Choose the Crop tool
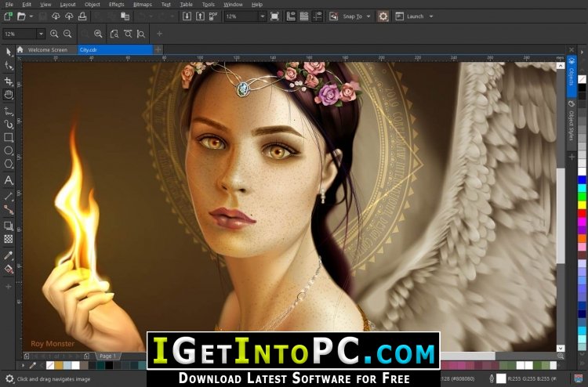Image resolution: width=588 pixels, height=387 pixels. (x=9, y=81)
